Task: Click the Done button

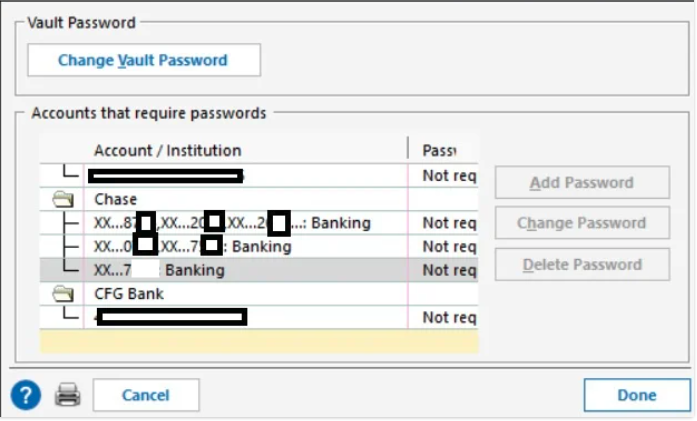Action: pos(636,395)
